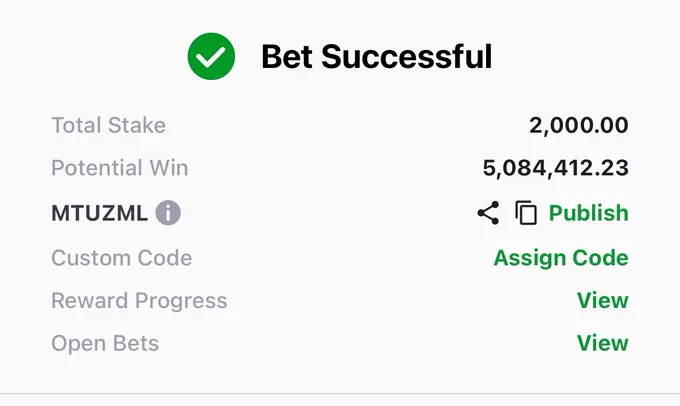The height and width of the screenshot is (406, 680).
Task: Click the green checkmark success icon
Action: click(211, 56)
